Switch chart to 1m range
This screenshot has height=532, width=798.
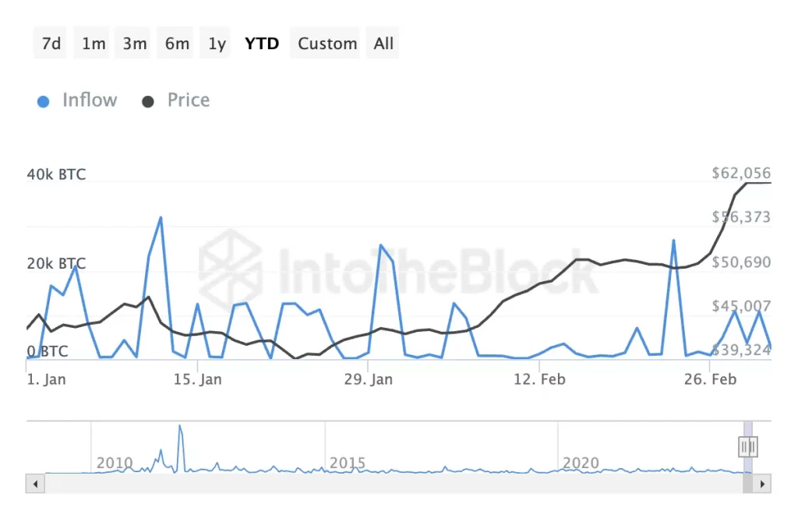tap(94, 44)
